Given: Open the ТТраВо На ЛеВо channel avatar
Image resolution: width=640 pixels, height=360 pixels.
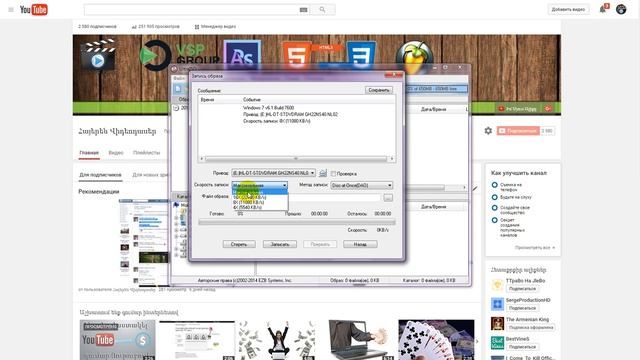Looking at the screenshot, I should point(497,284).
